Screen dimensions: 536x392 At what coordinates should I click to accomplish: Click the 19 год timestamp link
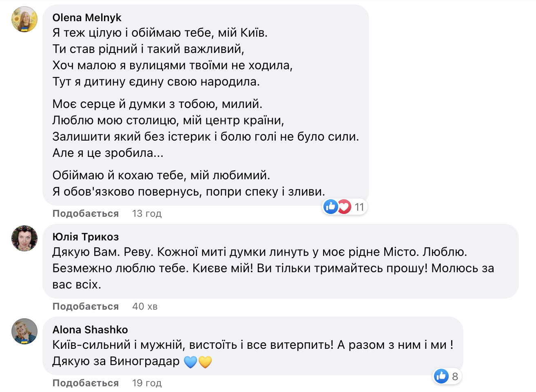(146, 383)
